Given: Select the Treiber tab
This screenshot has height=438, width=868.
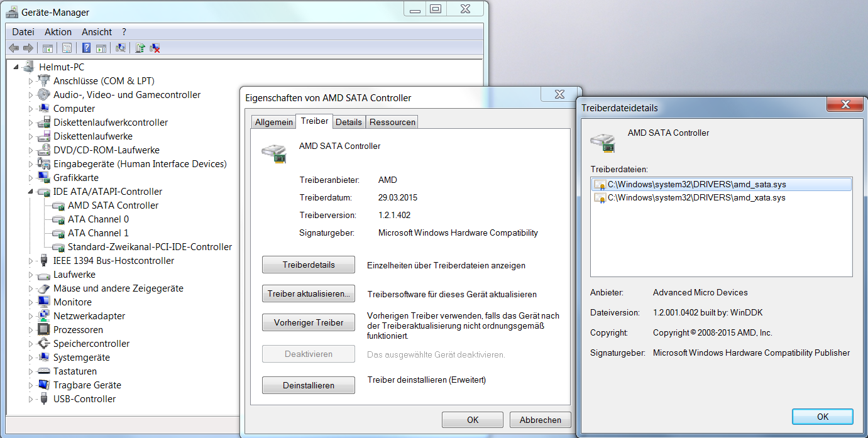Looking at the screenshot, I should tap(314, 121).
